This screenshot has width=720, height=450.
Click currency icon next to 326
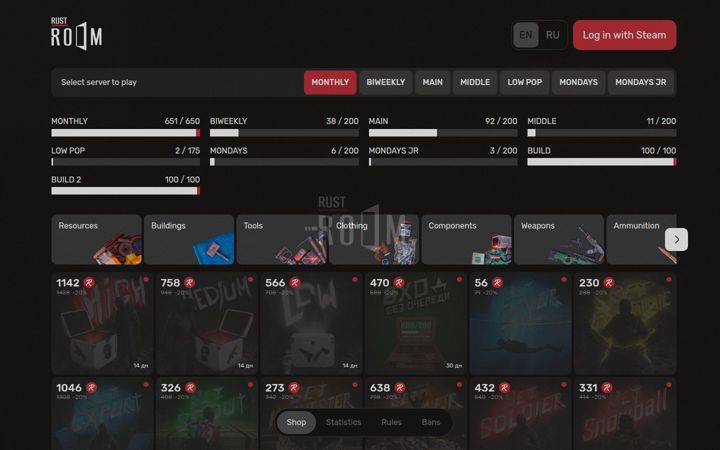pyautogui.click(x=191, y=388)
